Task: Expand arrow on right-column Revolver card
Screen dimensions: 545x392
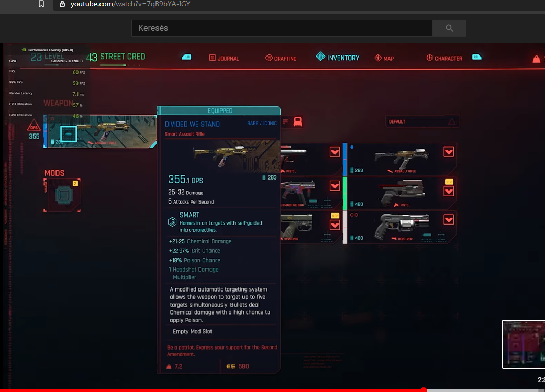Action: tap(449, 220)
